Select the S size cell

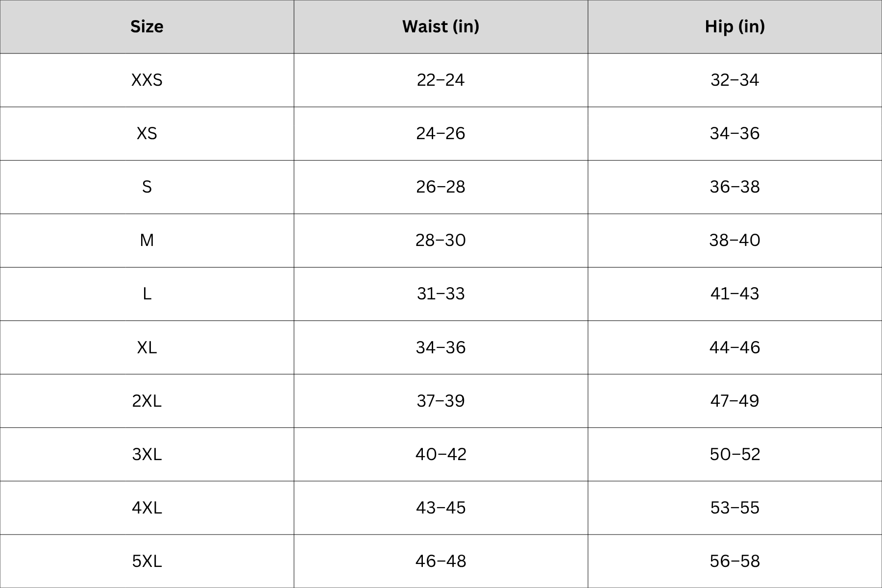click(x=147, y=187)
